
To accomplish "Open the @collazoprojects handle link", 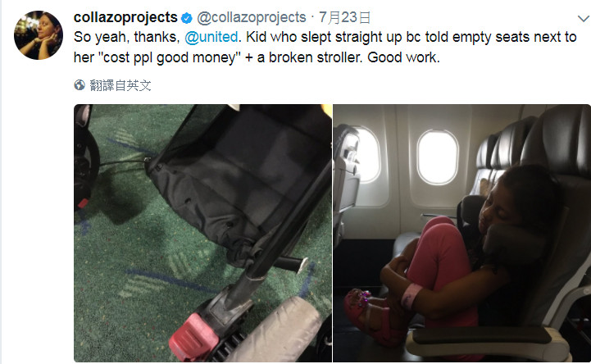I will [252, 17].
